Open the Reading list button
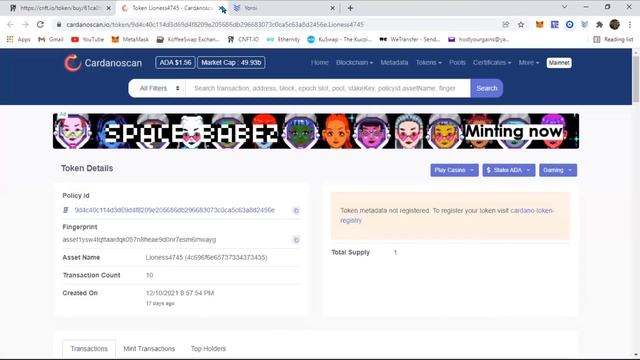 pyautogui.click(x=613, y=39)
